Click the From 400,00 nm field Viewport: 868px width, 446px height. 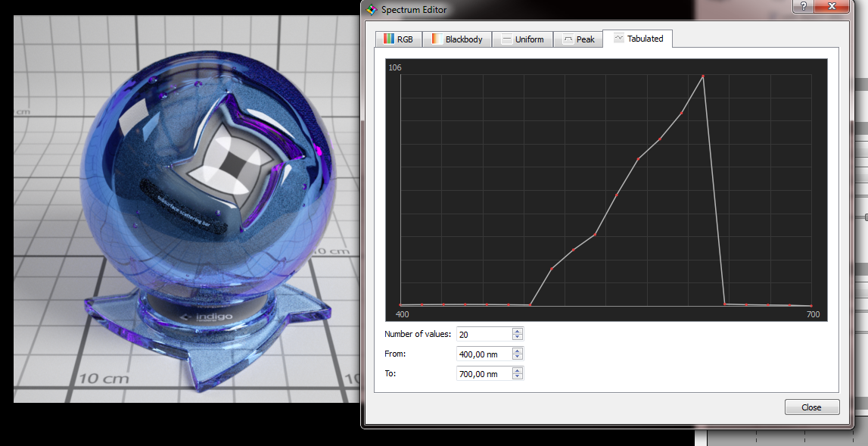click(x=484, y=354)
